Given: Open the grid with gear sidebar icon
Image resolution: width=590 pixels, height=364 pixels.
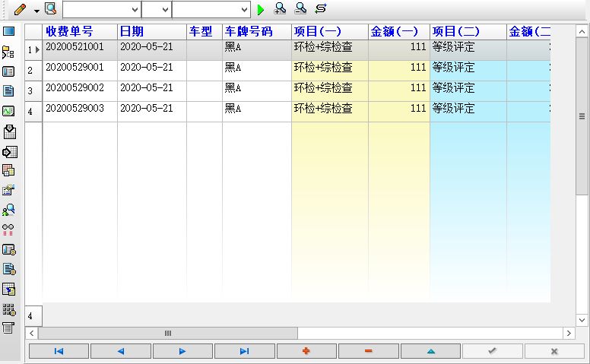Looking at the screenshot, I should [x=9, y=309].
